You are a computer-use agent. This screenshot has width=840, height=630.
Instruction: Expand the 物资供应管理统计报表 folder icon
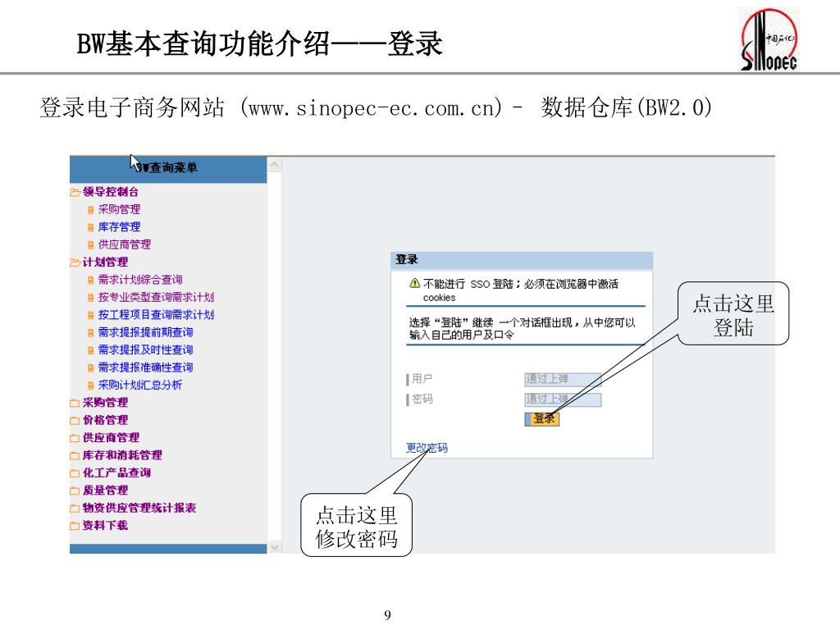(75, 509)
